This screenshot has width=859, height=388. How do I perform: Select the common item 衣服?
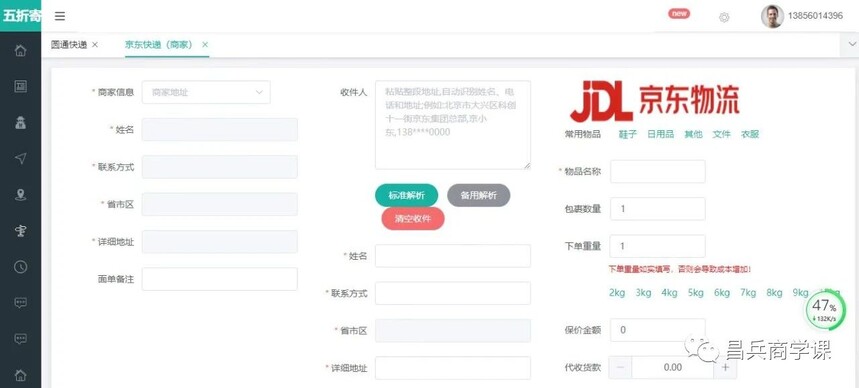pyautogui.click(x=750, y=134)
